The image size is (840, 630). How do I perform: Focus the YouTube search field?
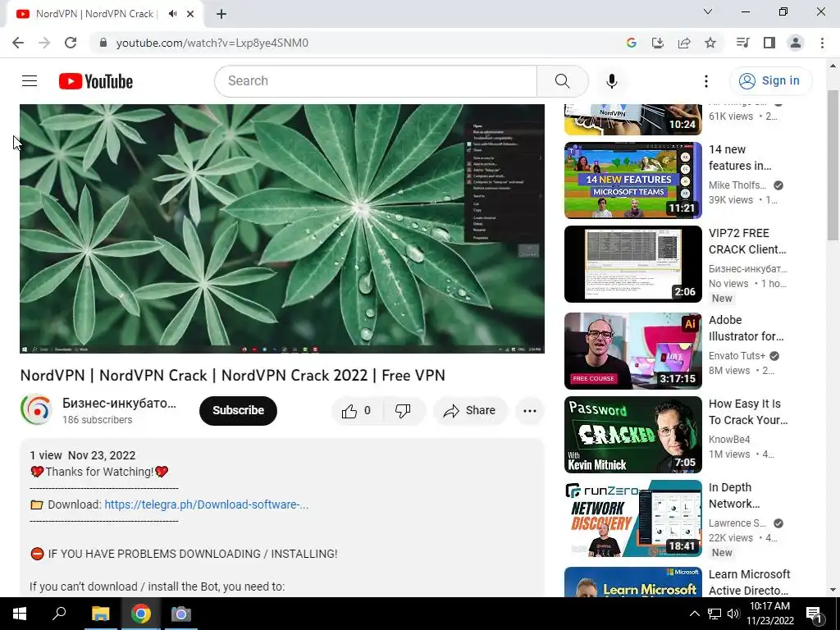(x=376, y=81)
